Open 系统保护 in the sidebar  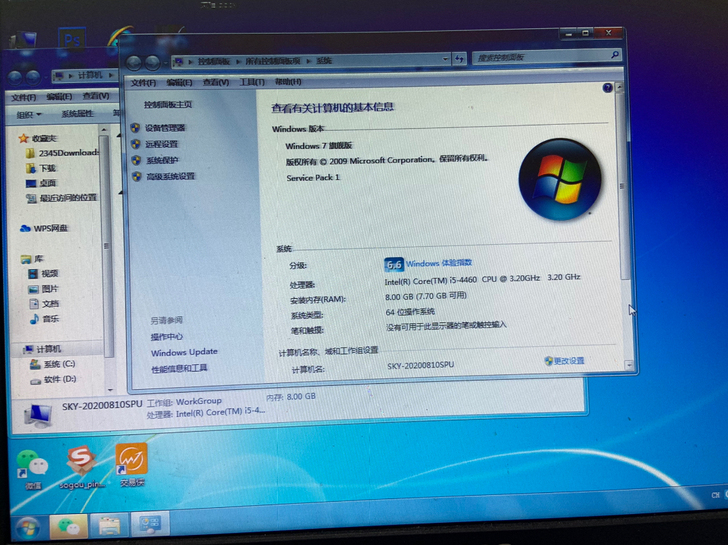coord(162,161)
